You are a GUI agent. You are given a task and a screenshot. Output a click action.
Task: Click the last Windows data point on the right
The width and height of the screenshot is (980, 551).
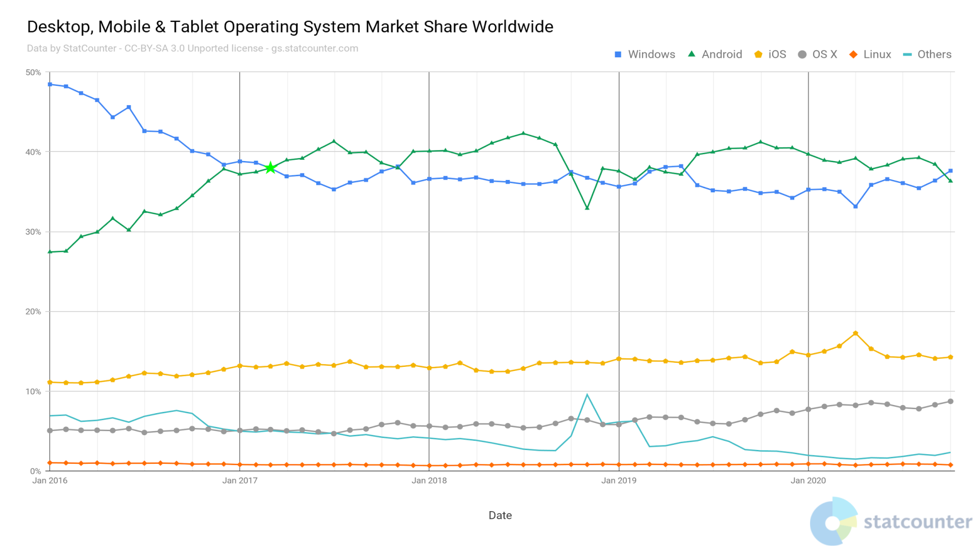click(x=950, y=171)
